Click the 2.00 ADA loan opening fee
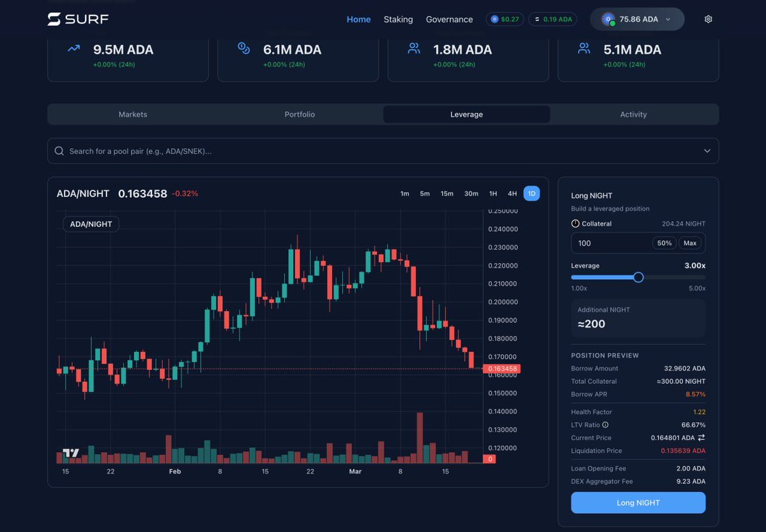This screenshot has width=766, height=532. (691, 469)
